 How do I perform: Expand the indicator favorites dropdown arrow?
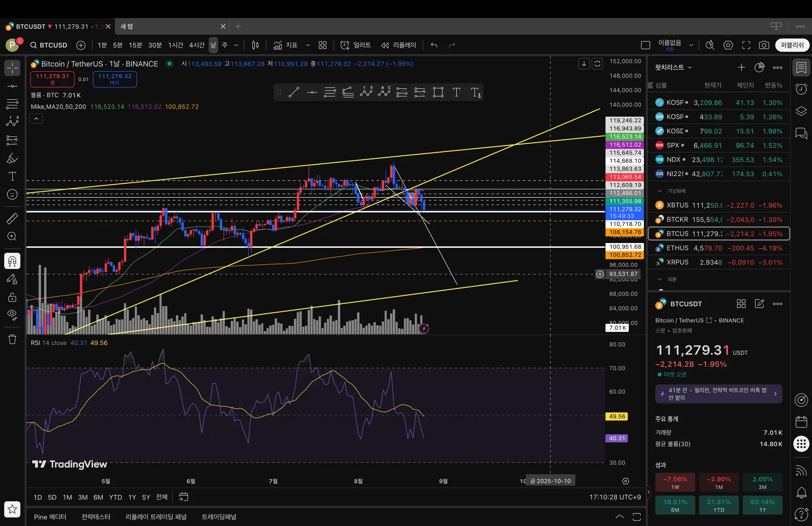[x=308, y=45]
